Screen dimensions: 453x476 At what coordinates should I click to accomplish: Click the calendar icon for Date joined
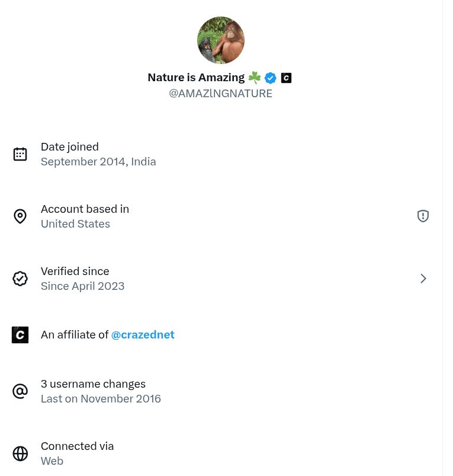coord(20,154)
